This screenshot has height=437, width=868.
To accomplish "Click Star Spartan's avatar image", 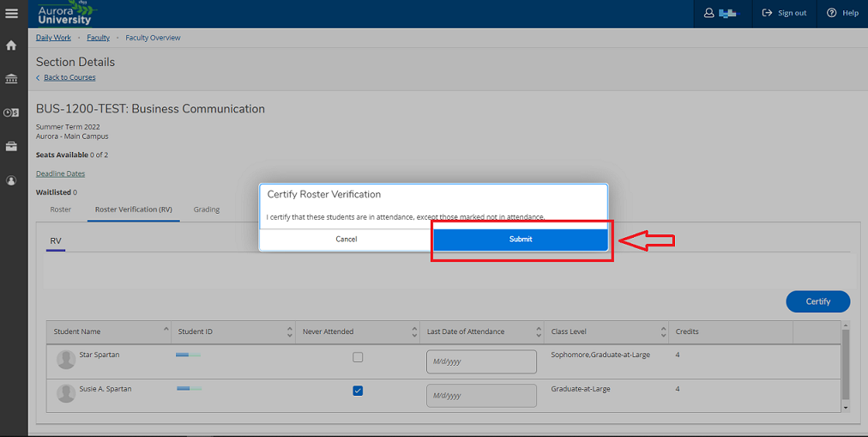I will point(66,360).
